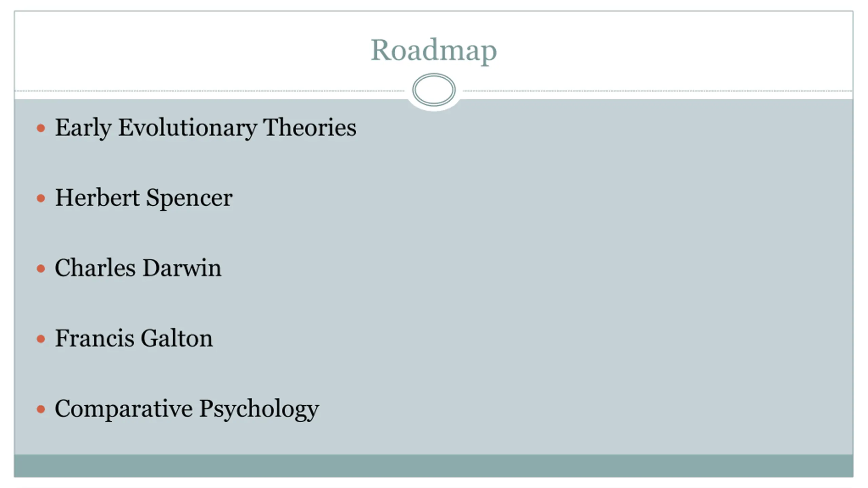Click the oval ornament below the title
Screen dimensions: 868x488
434,90
